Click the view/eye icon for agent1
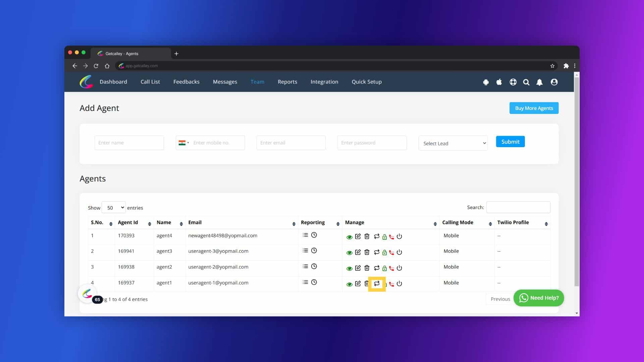The height and width of the screenshot is (362, 644). pyautogui.click(x=350, y=284)
